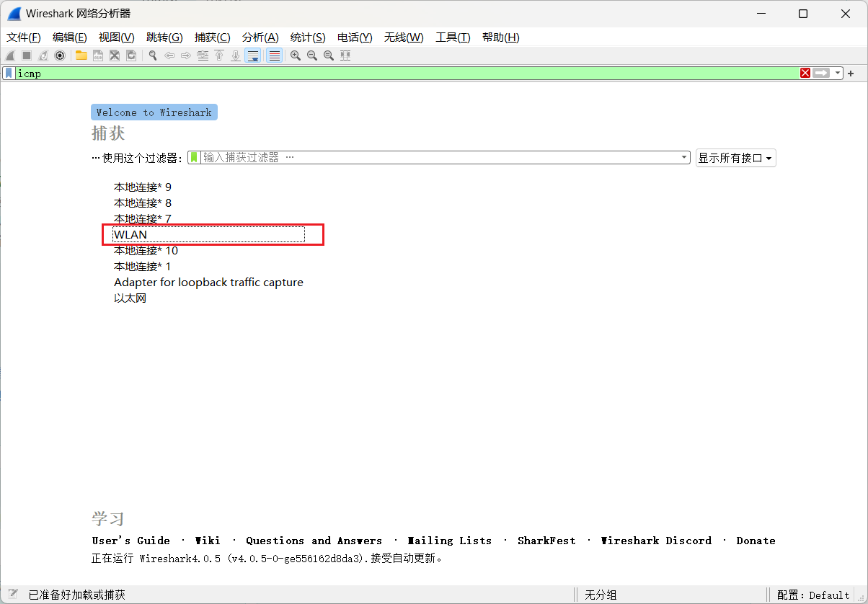Click the go back arrow icon
This screenshot has width=868, height=604.
(169, 55)
